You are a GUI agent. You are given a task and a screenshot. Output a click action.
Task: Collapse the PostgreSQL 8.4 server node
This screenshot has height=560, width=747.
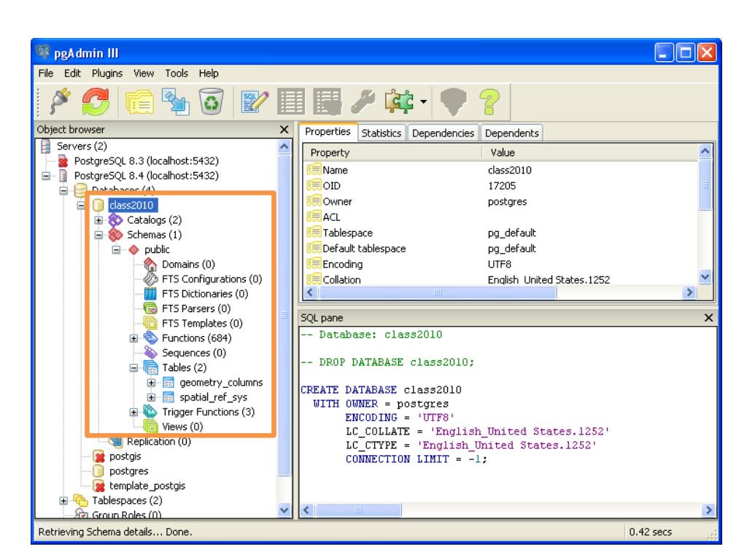click(46, 176)
